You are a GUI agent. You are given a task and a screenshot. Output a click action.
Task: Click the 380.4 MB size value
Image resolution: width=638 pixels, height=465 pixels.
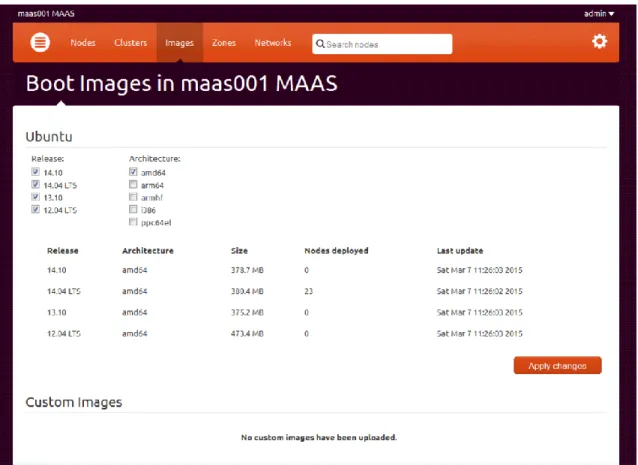[247, 291]
